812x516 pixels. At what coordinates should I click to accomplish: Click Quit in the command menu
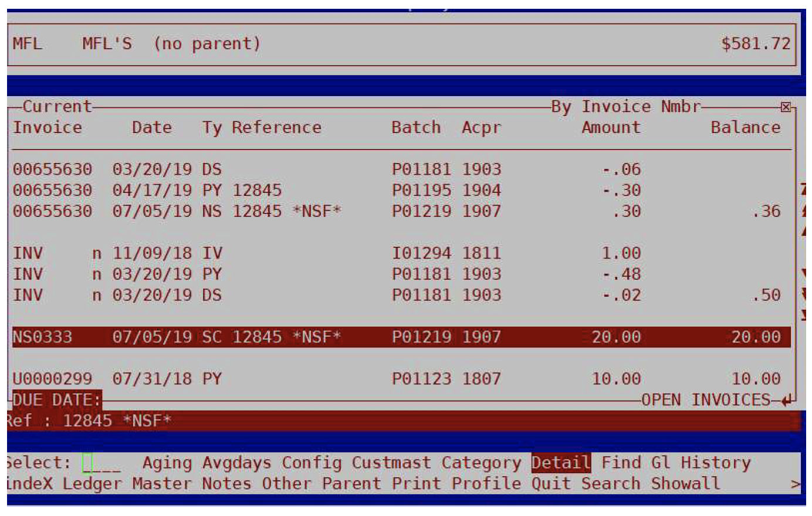551,484
